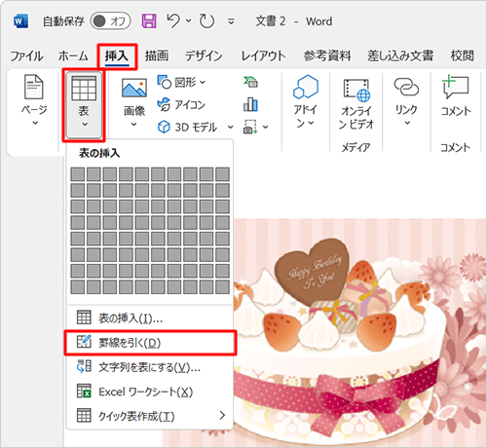This screenshot has height=448, width=487.
Task: Open the Undo history dropdown arrow
Action: point(188,21)
